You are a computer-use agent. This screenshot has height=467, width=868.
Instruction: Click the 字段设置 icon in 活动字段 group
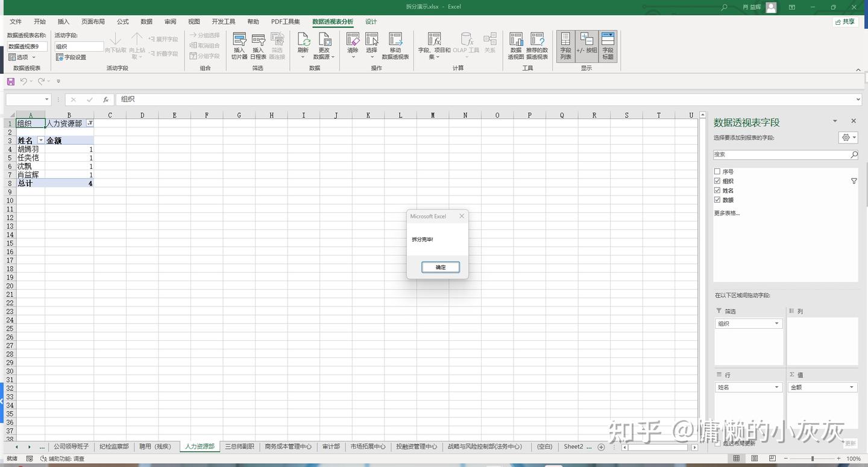[x=74, y=57]
